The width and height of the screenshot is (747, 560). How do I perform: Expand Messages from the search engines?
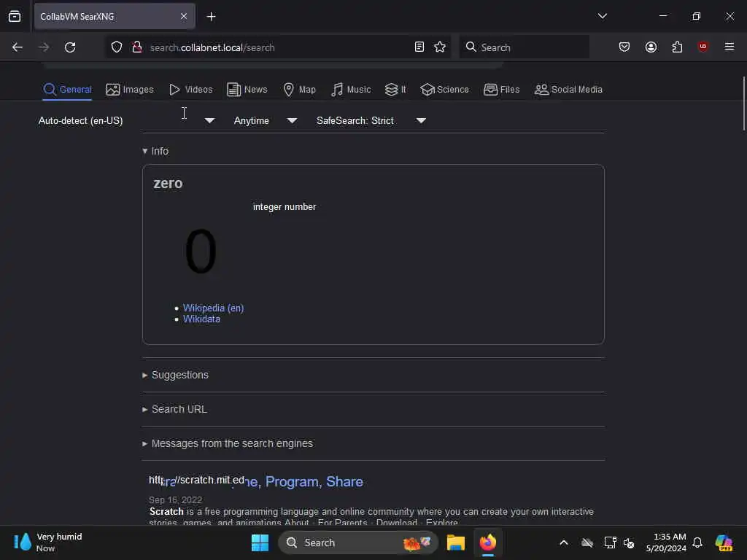point(228,443)
